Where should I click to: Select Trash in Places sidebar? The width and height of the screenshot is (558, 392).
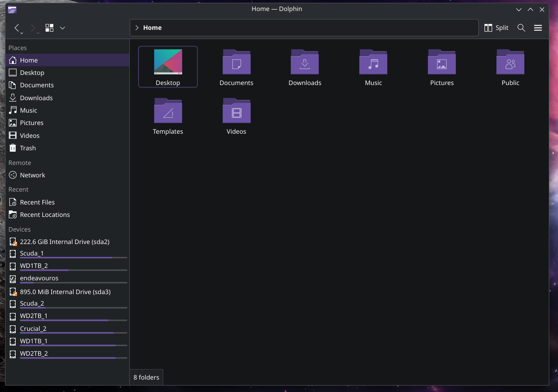(x=28, y=148)
